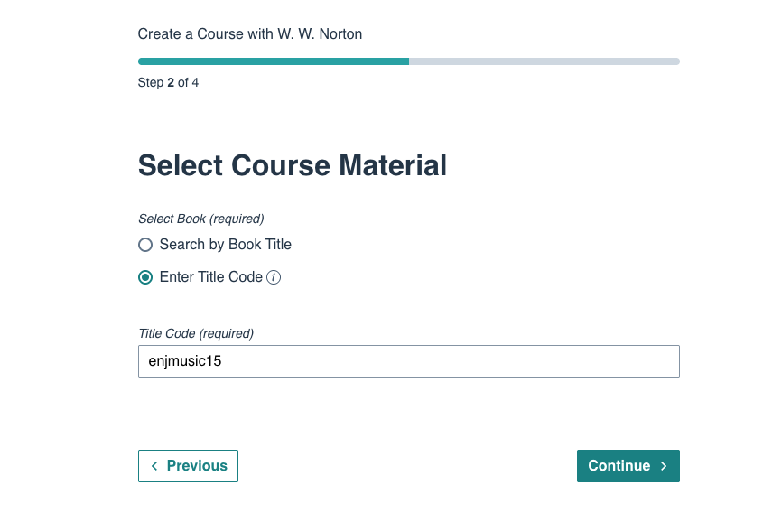Click the info icon beside Enter Title Code
The height and width of the screenshot is (532, 763).
click(x=274, y=278)
